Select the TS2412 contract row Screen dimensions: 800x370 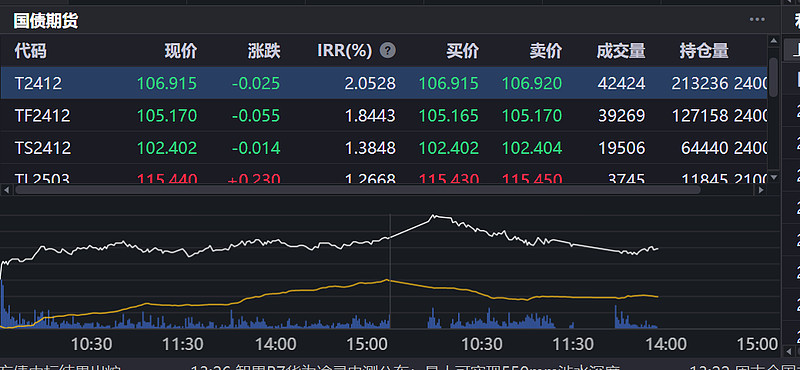(x=384, y=148)
